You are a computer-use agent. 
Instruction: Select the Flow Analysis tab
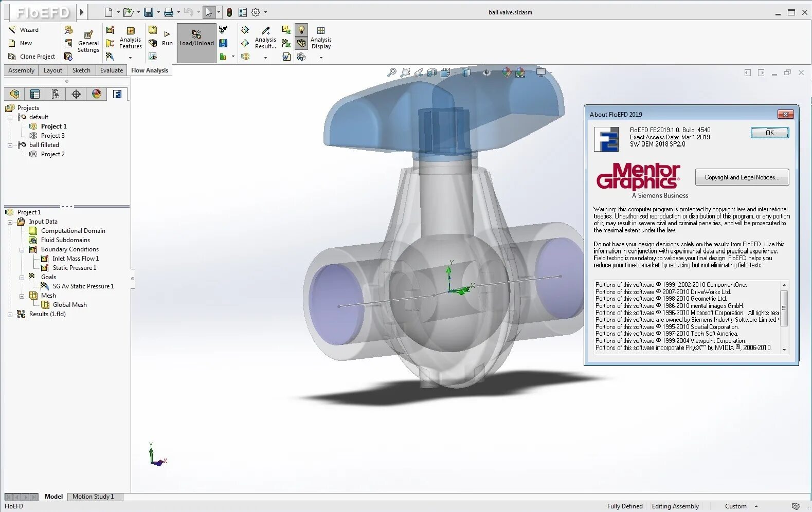(x=150, y=70)
